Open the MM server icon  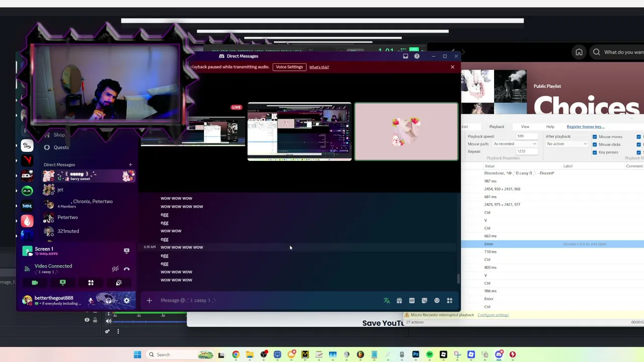(x=27, y=206)
